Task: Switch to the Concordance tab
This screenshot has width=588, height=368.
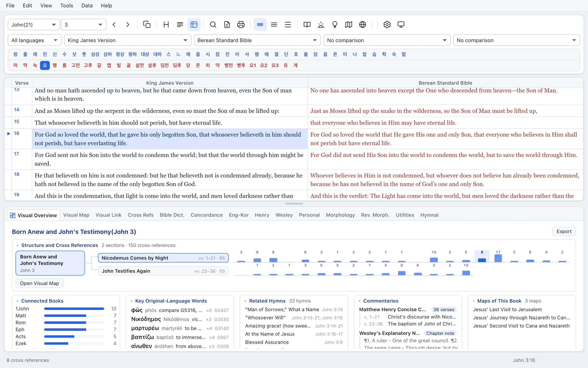Action: click(207, 215)
